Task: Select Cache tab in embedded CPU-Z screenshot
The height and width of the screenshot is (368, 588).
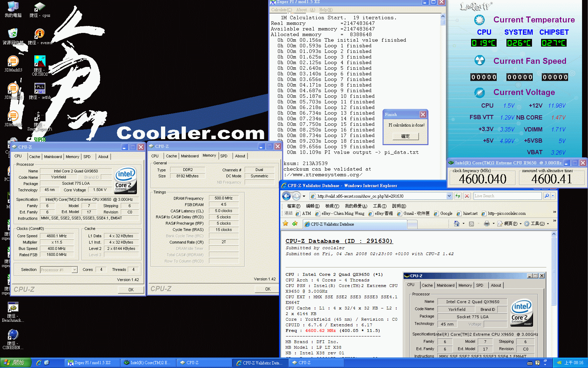Action: 427,285
